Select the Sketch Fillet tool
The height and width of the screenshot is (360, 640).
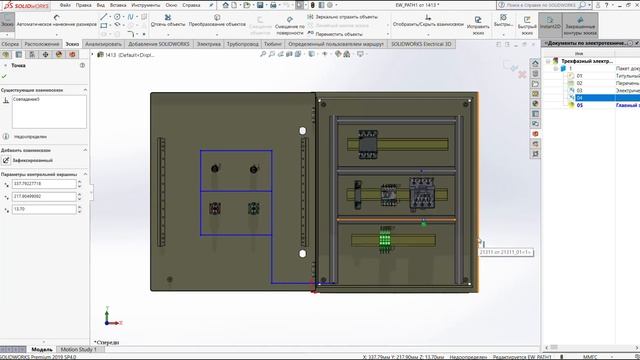point(130,34)
